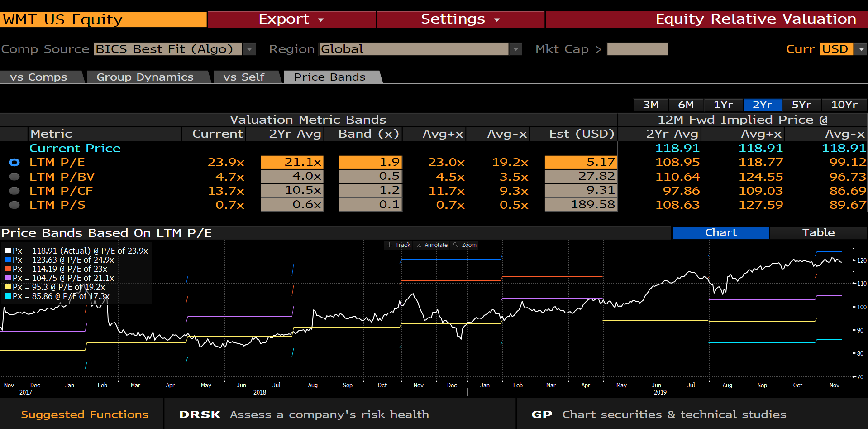Expand the currency selector next to USD
The image size is (868, 429).
click(861, 49)
